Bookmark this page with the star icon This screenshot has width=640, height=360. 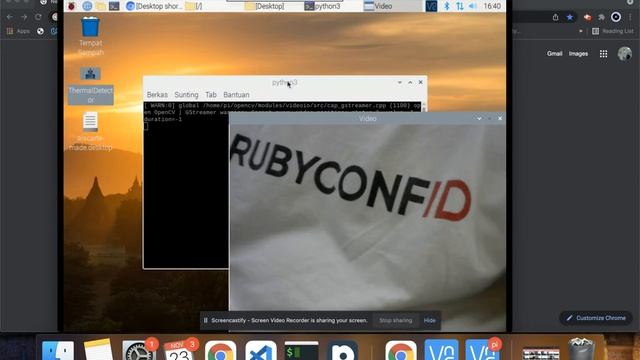click(569, 17)
